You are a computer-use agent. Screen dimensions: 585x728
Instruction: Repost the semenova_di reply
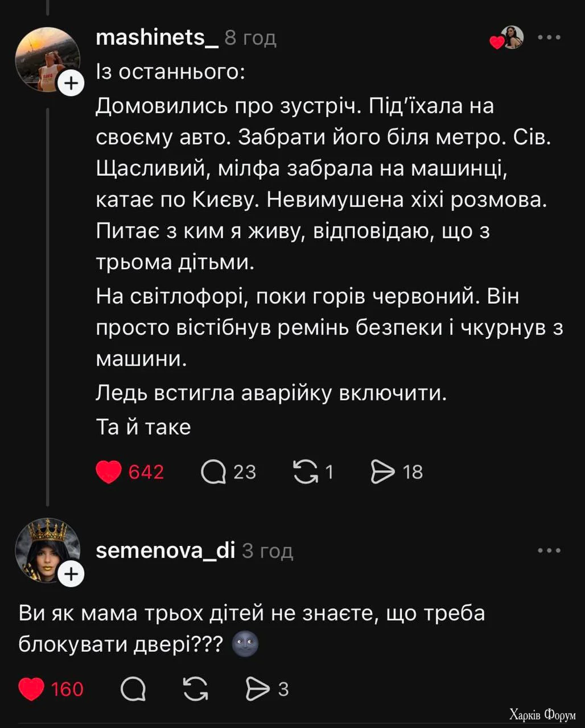coord(195,689)
